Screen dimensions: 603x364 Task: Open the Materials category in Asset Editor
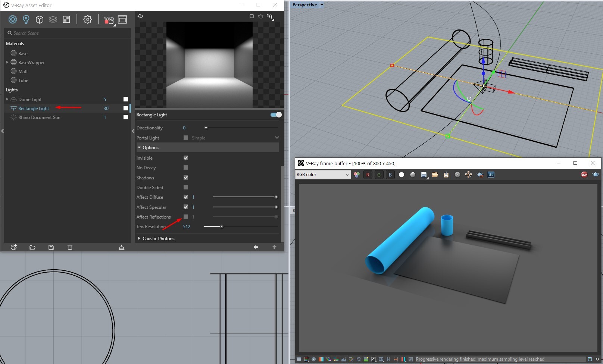pos(13,19)
